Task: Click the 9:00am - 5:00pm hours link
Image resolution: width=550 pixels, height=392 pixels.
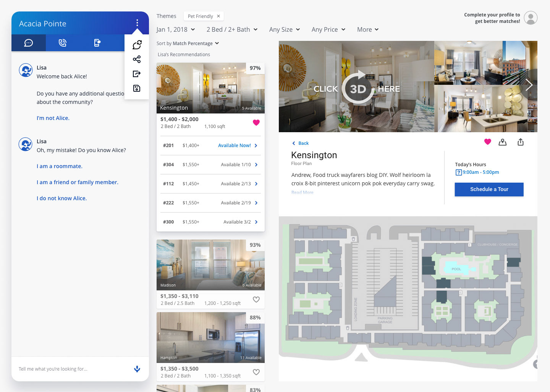Action: [x=481, y=172]
